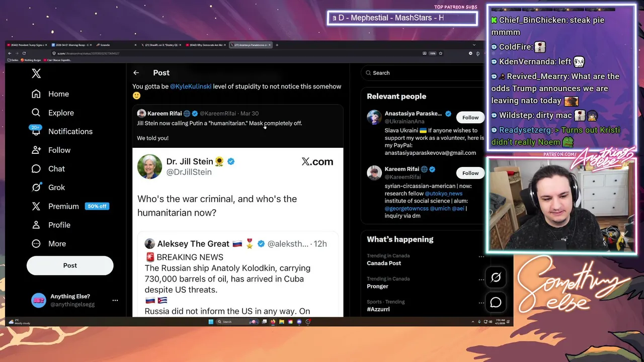Reload the page with the refresh icon

(x=24, y=53)
